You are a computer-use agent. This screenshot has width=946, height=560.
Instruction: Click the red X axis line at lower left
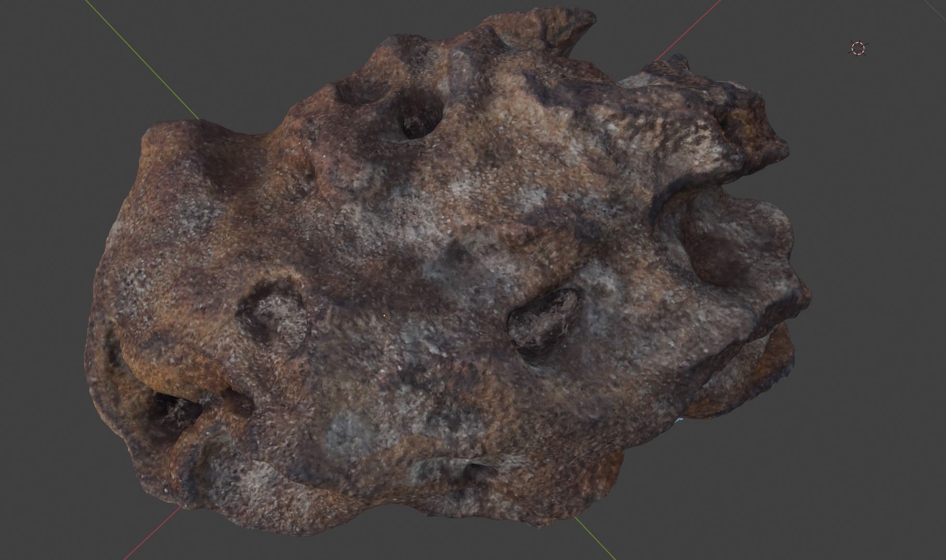(x=152, y=533)
